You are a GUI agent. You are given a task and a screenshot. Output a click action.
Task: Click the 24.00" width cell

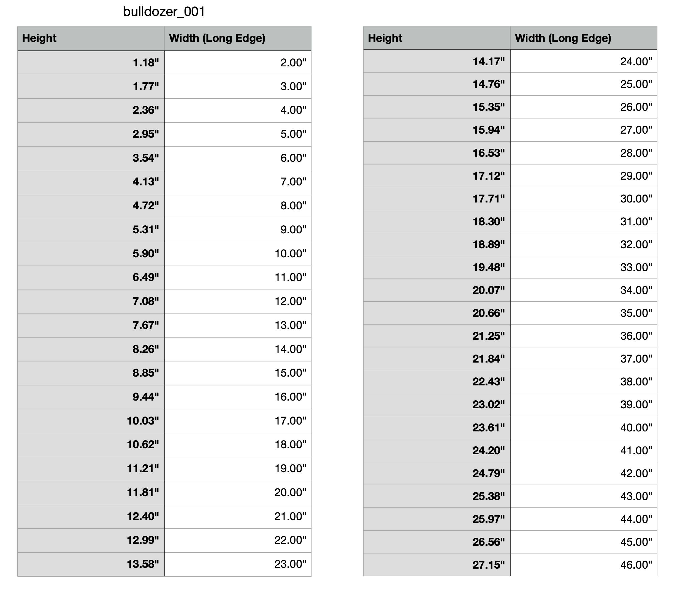(636, 61)
